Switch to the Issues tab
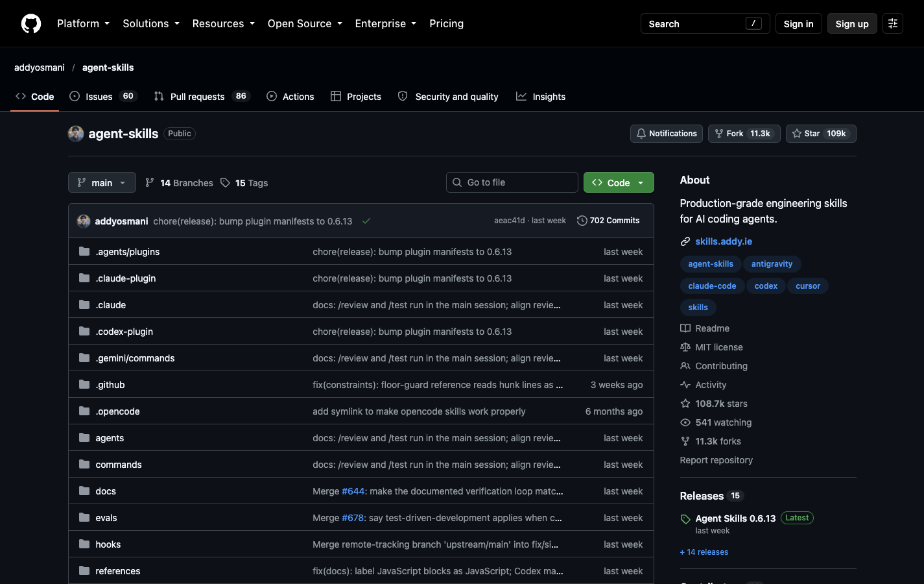 point(102,97)
